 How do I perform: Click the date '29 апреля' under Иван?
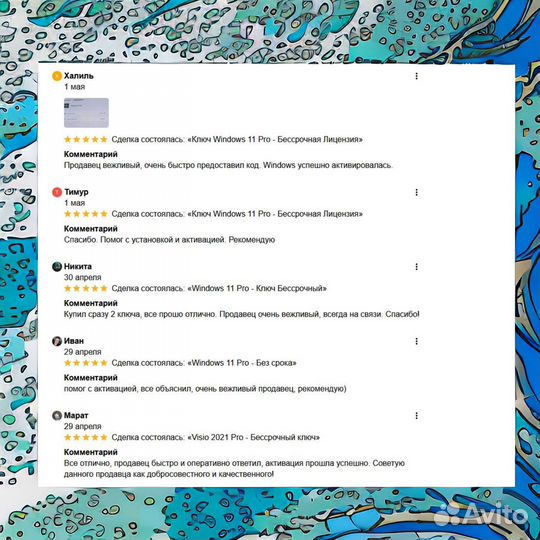[x=83, y=352]
